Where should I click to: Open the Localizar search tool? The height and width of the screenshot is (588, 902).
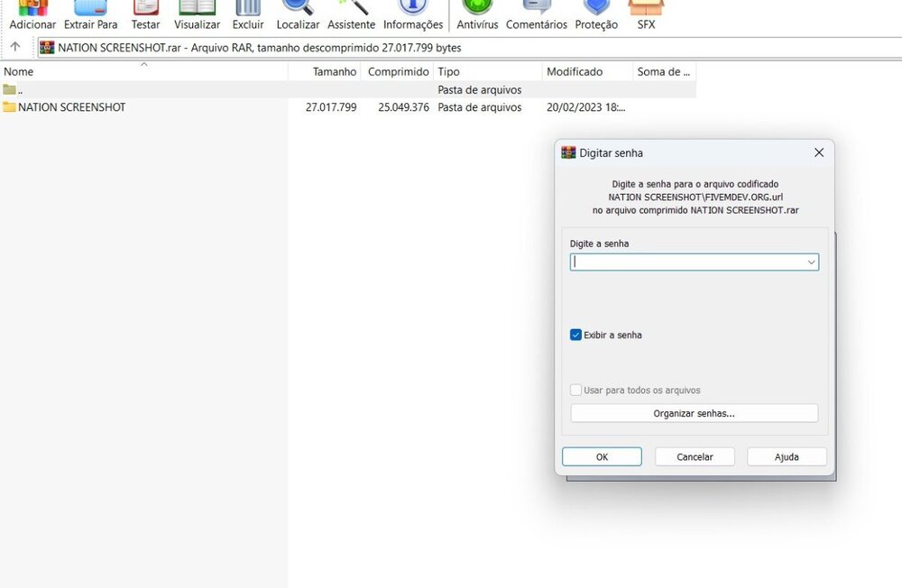(x=298, y=13)
